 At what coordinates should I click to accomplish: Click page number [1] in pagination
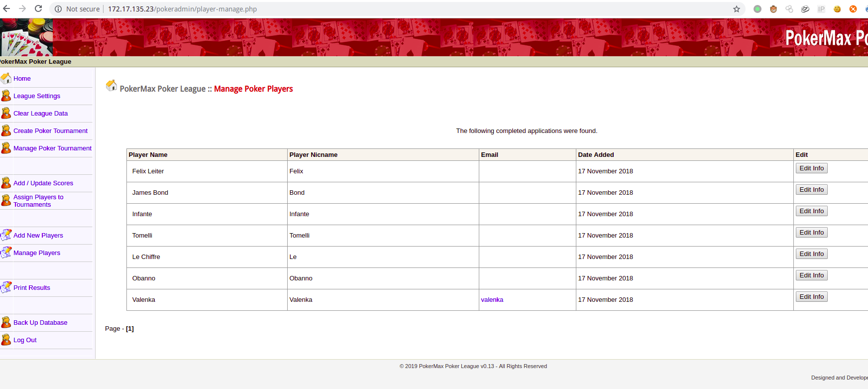[130, 328]
